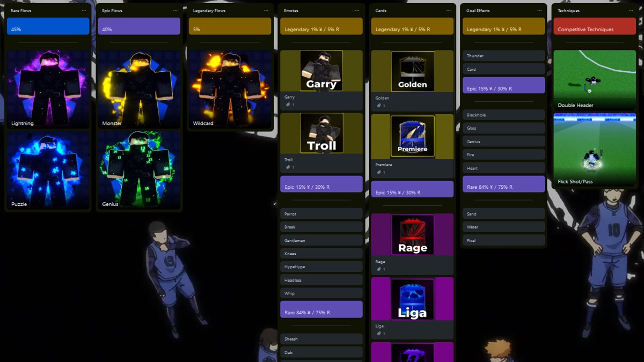Open the Rare Flows options menu
This screenshot has width=644, height=362.
click(84, 10)
